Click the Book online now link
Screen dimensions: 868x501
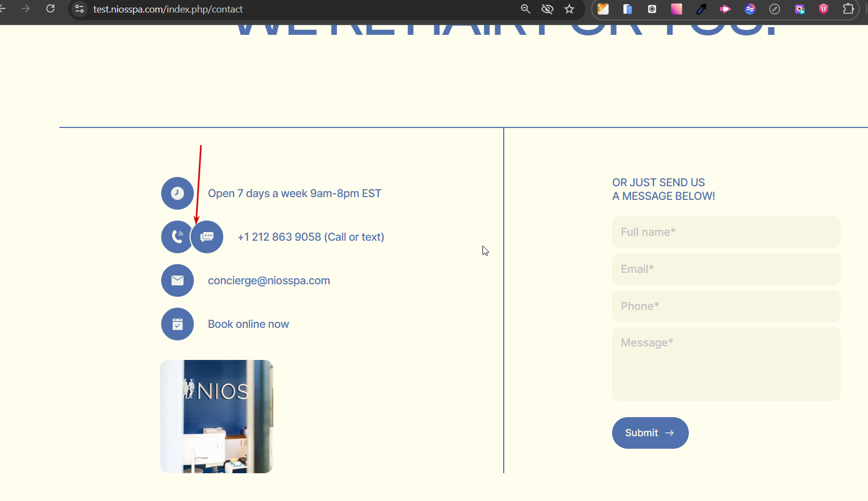pos(248,324)
